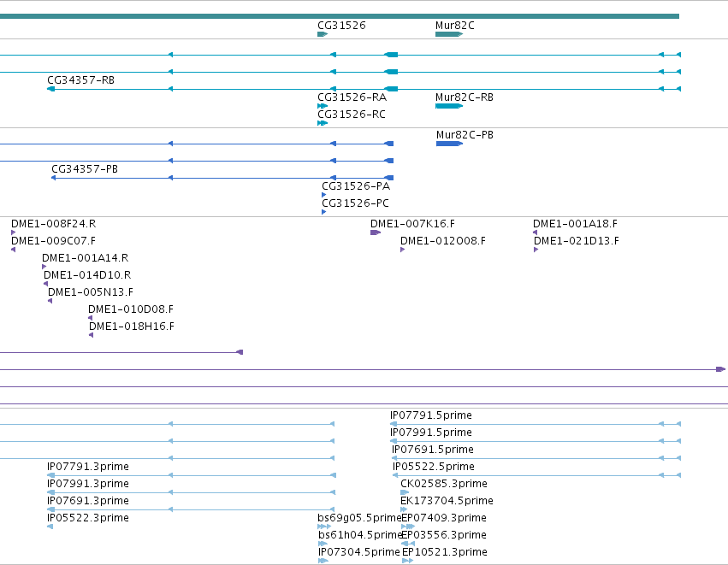Screen dimensions: 728x565
Task: Click the IP07991.3prime EST label
Action: click(x=88, y=485)
